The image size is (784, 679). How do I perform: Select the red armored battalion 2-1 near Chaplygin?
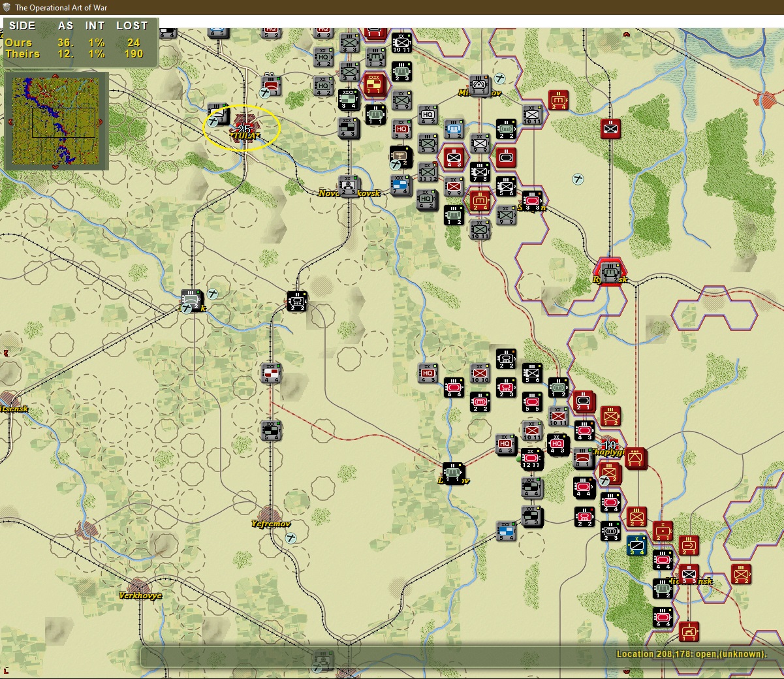584,402
